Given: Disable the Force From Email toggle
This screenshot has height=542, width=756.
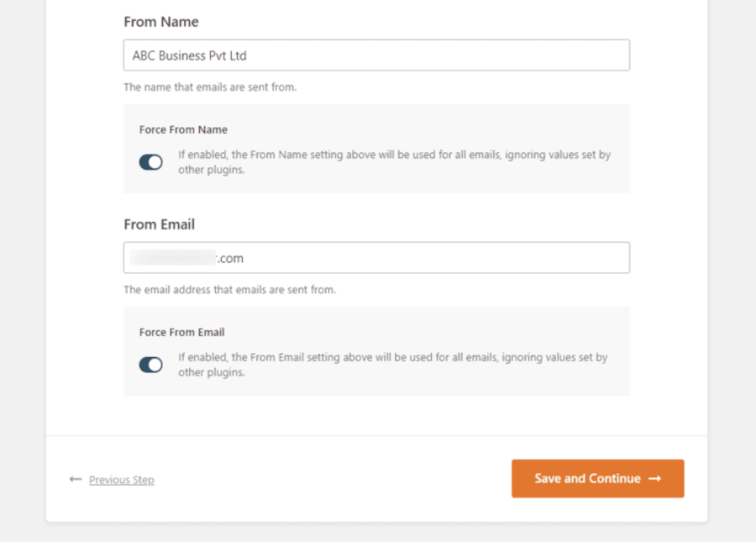Looking at the screenshot, I should [150, 364].
